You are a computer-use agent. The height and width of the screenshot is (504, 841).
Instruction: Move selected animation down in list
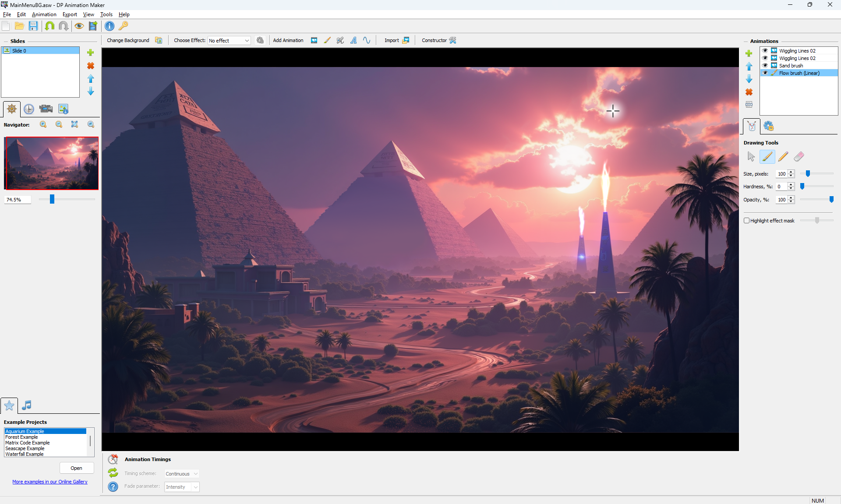pyautogui.click(x=749, y=79)
